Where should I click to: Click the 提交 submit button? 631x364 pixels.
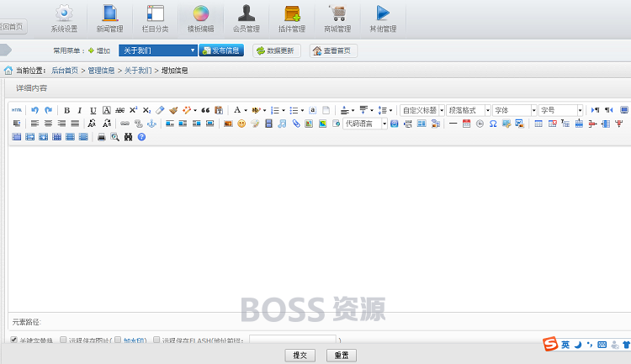300,355
